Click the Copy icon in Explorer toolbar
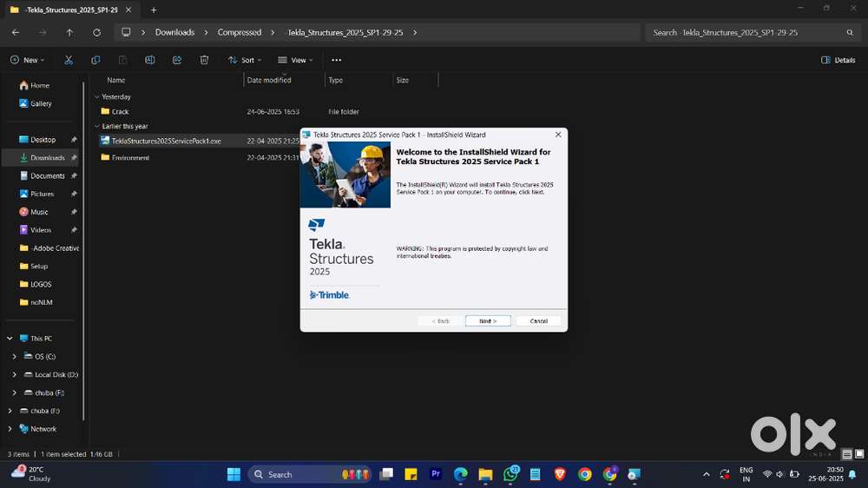Image resolution: width=868 pixels, height=488 pixels. pos(95,60)
